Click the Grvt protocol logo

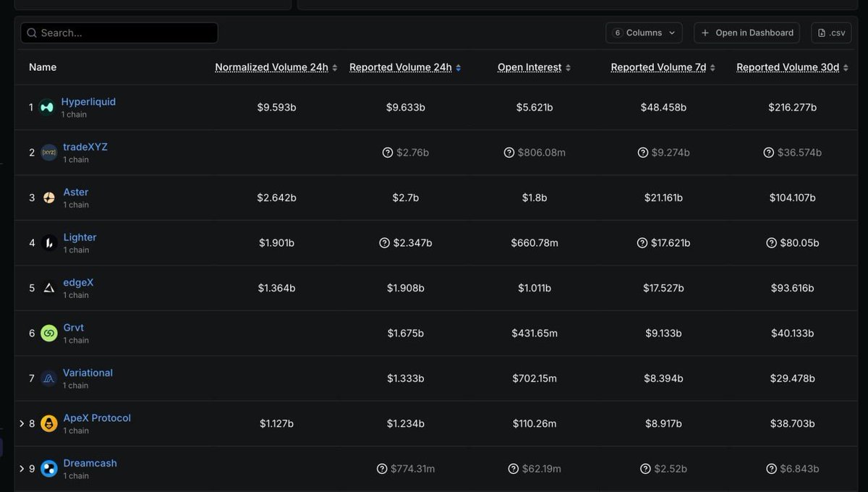(48, 334)
